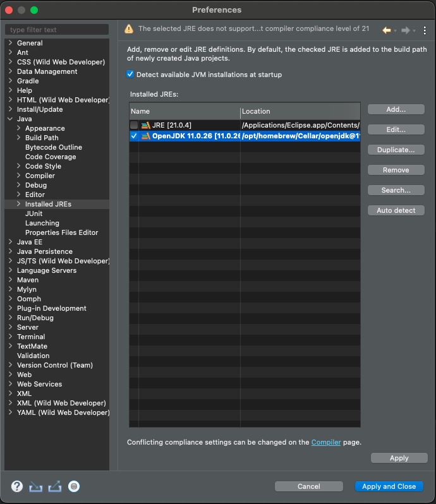Click the /Applications/Eclipse.app/Contents location cell
The width and height of the screenshot is (436, 504).
click(300, 125)
